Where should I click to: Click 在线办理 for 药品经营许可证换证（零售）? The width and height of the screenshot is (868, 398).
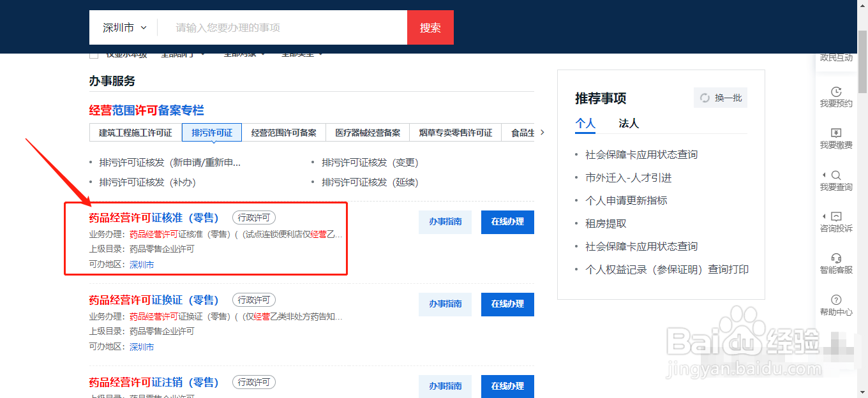(x=507, y=304)
